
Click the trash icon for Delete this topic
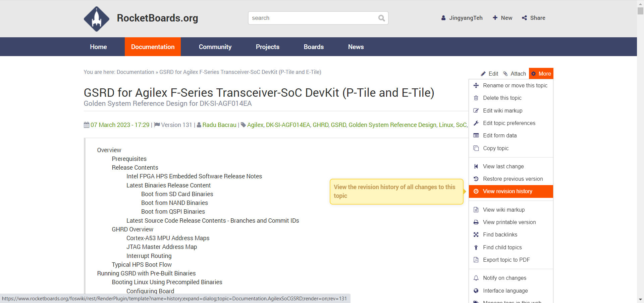click(x=476, y=98)
